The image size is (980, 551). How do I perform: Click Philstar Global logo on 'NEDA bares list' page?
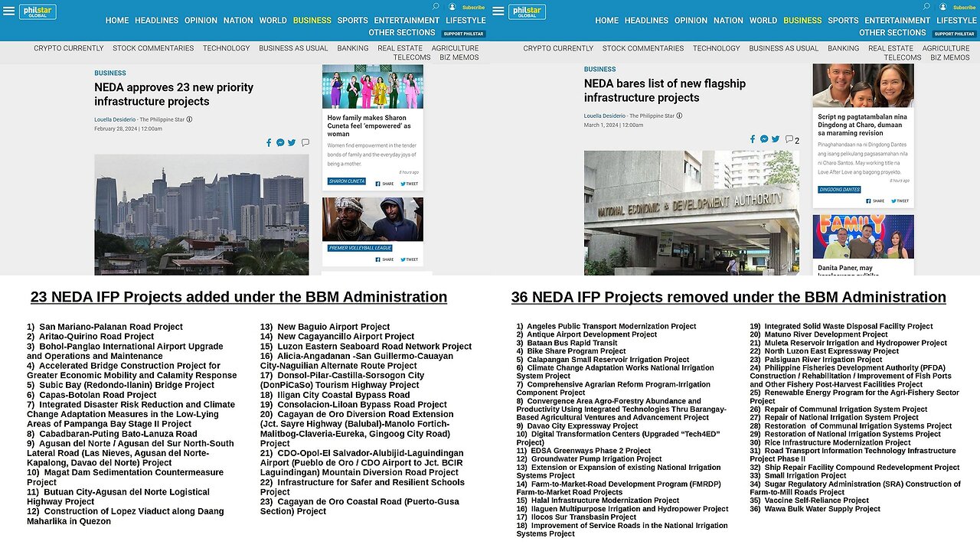pyautogui.click(x=528, y=11)
